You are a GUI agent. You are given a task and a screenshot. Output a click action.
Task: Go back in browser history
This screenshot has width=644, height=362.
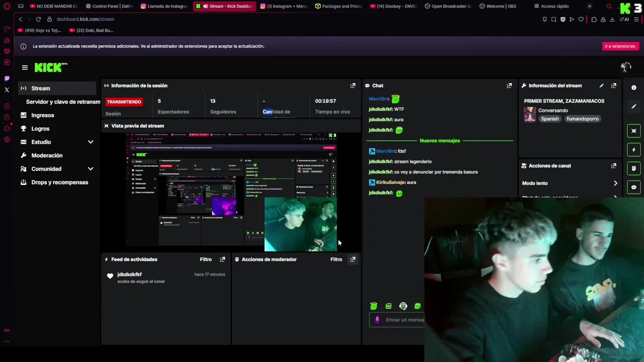[21, 19]
